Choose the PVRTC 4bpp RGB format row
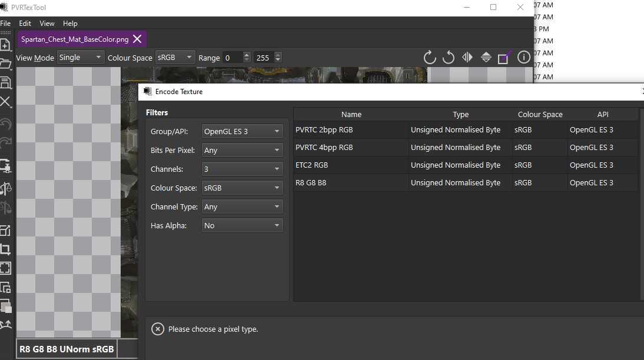644x360 pixels. coord(351,148)
